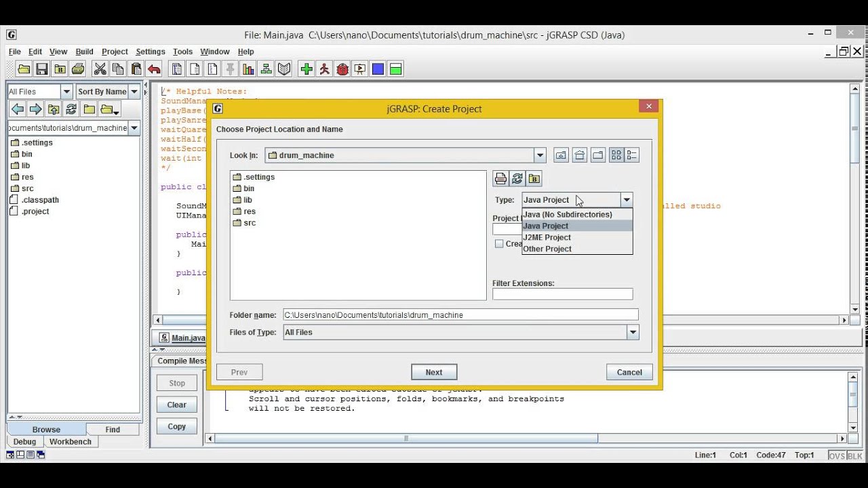Toggle the Create checkbox in dialog
Image resolution: width=868 pixels, height=488 pixels.
[499, 244]
